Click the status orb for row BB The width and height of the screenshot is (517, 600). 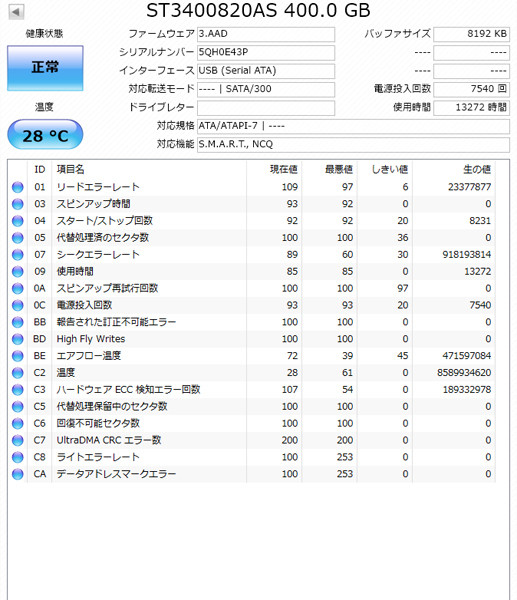(18, 322)
